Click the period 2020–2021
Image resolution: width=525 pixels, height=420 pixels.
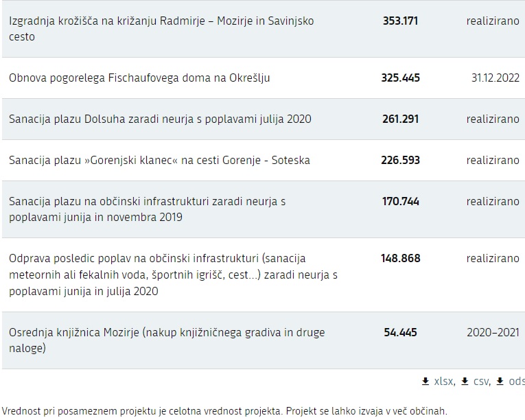tap(493, 332)
